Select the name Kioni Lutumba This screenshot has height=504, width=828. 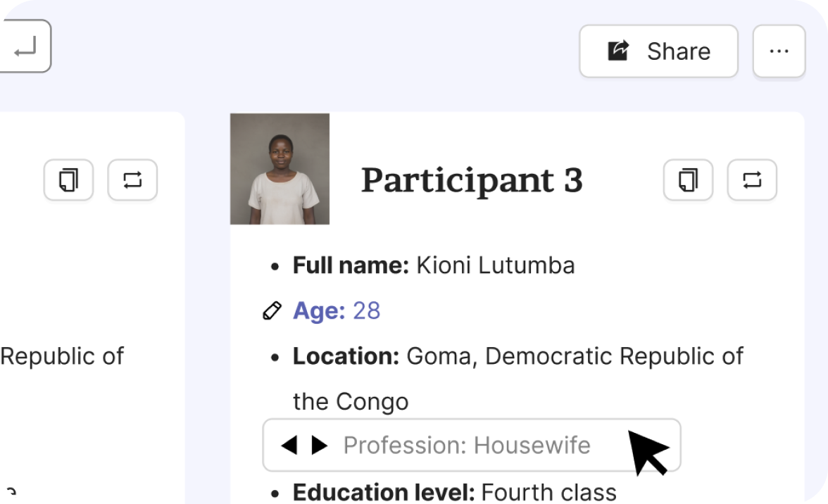(x=495, y=265)
